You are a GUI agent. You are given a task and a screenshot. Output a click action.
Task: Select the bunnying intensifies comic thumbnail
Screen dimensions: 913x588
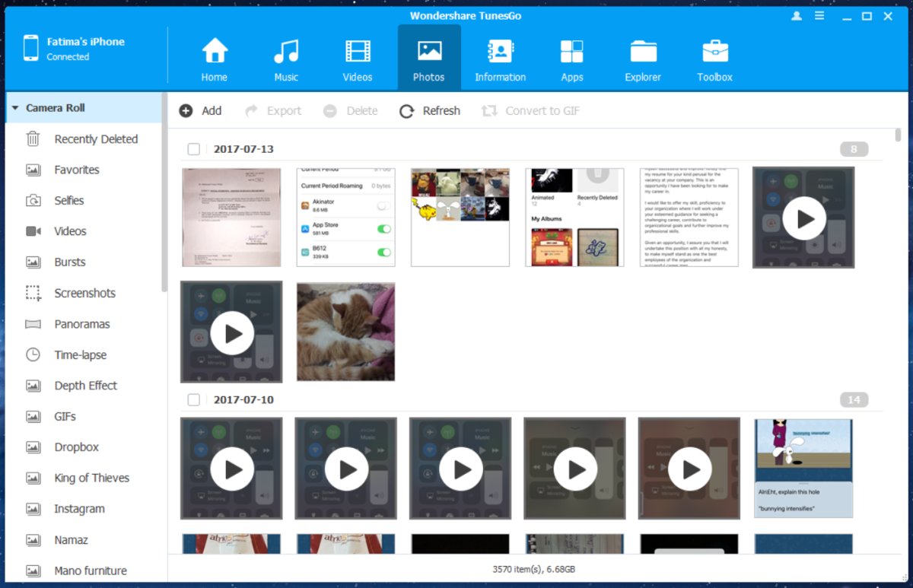803,469
